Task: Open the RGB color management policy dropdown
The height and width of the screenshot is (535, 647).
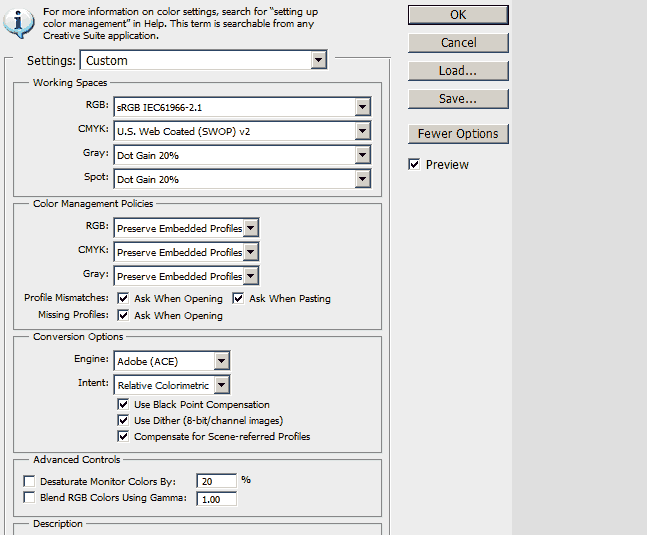Action: point(251,228)
